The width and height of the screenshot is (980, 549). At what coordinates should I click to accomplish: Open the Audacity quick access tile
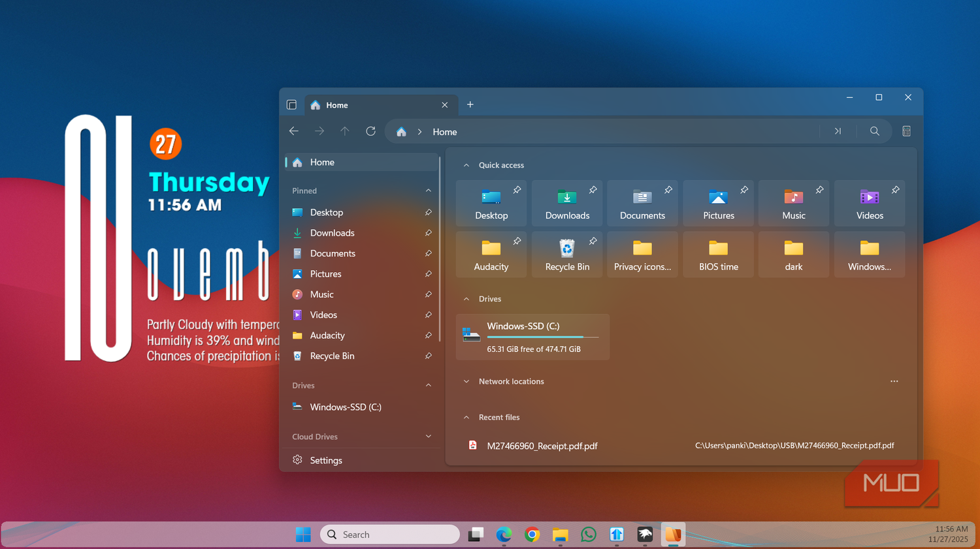tap(491, 255)
